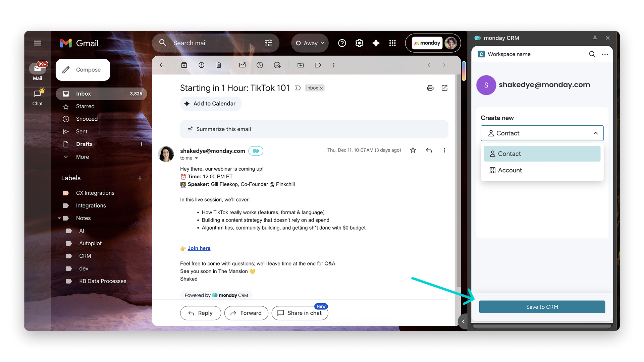Open Gemini sparkle assistant
The width and height of the screenshot is (644, 362).
click(376, 43)
